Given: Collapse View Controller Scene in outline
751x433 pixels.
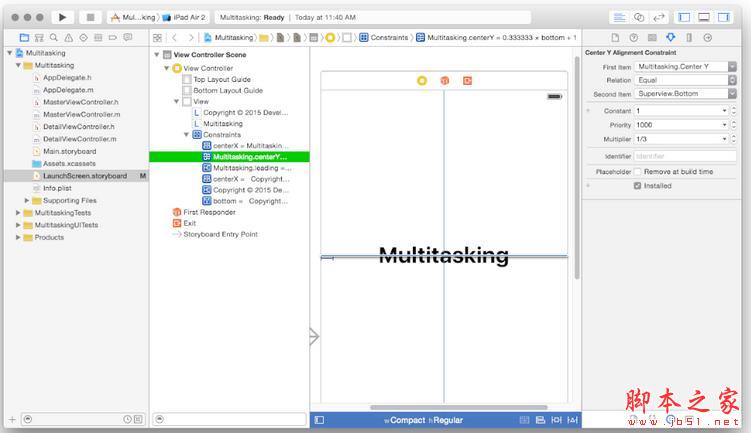Looking at the screenshot, I should [157, 55].
